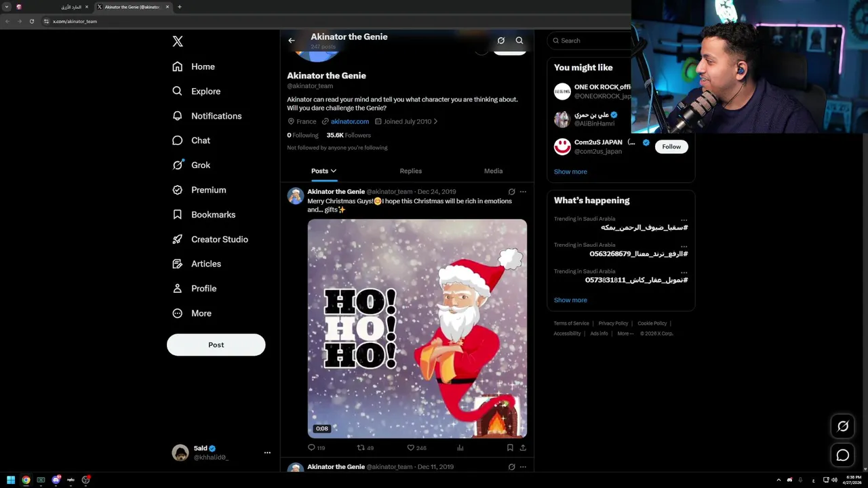This screenshot has height=488, width=868.
Task: Switch to the Replies tab
Action: [x=411, y=171]
